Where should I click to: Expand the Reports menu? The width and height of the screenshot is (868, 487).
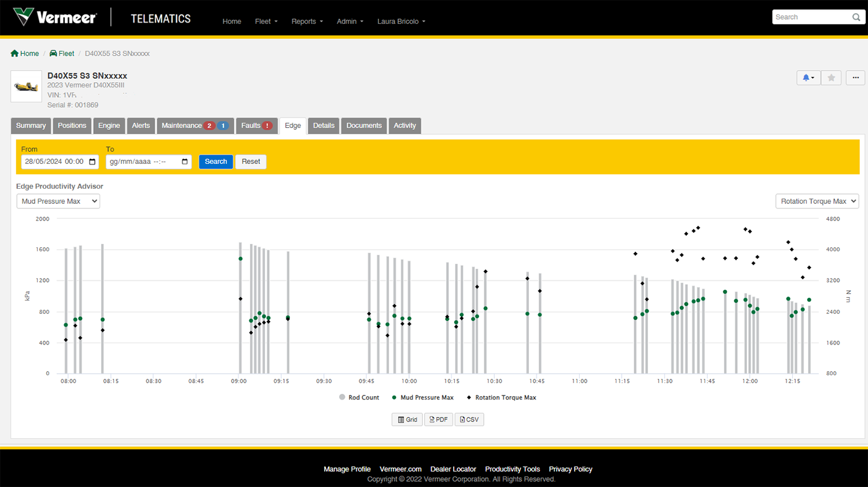pyautogui.click(x=307, y=21)
